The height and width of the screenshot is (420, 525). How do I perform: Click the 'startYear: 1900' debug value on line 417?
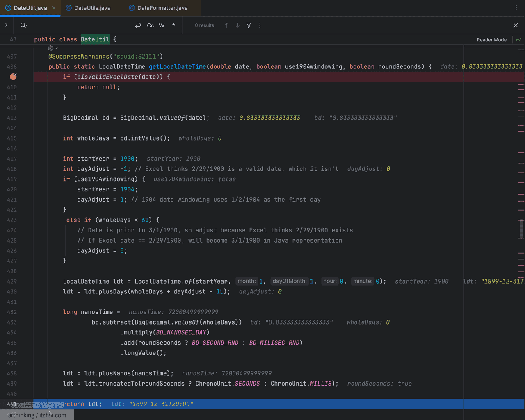[x=173, y=159]
